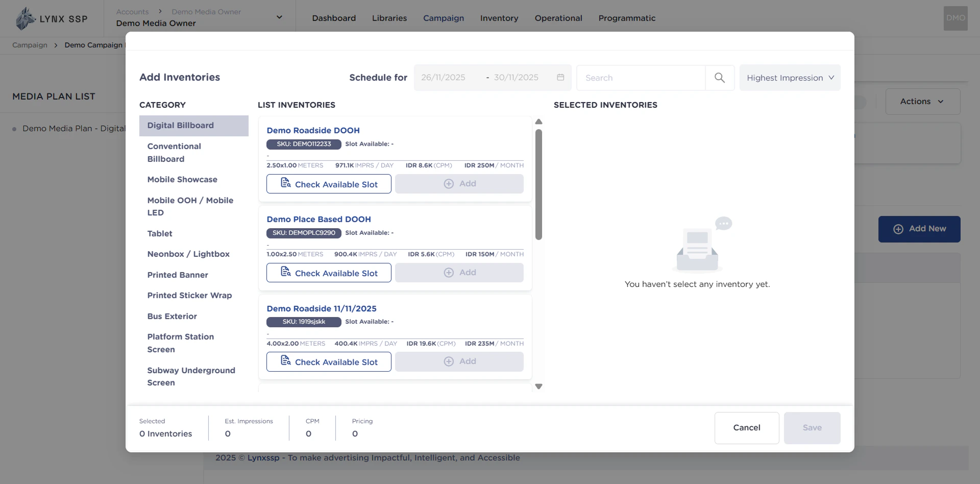Click the 900.4K IMPRS / DAY value

pos(365,254)
